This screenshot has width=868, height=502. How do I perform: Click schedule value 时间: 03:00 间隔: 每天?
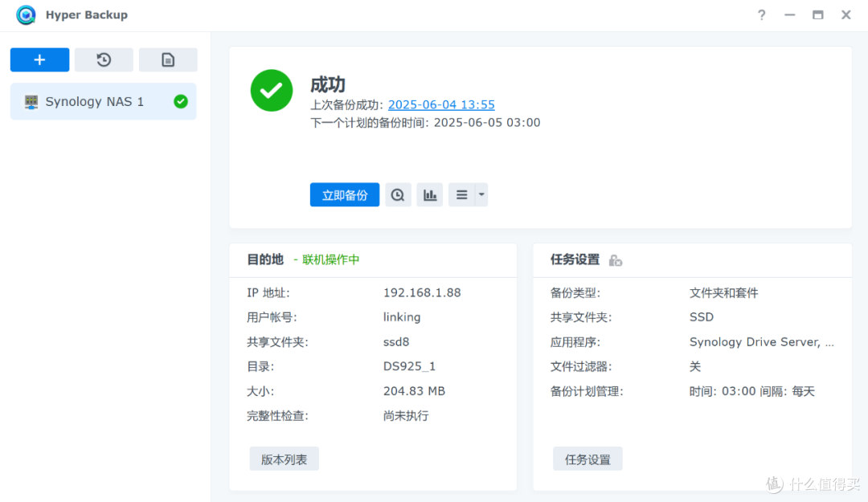751,391
